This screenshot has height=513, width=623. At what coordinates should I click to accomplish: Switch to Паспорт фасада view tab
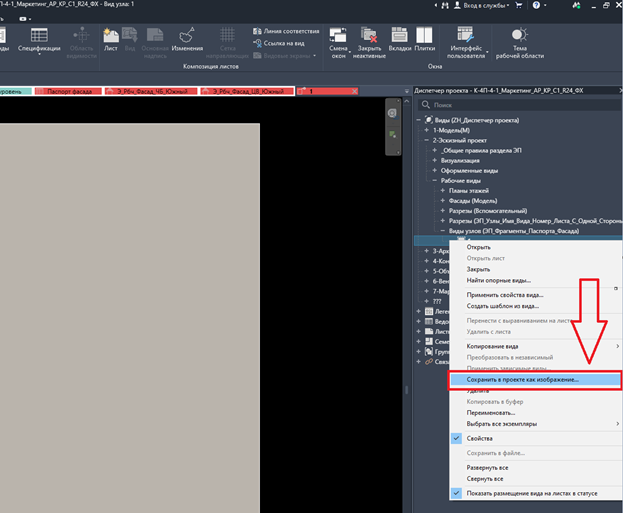point(69,91)
